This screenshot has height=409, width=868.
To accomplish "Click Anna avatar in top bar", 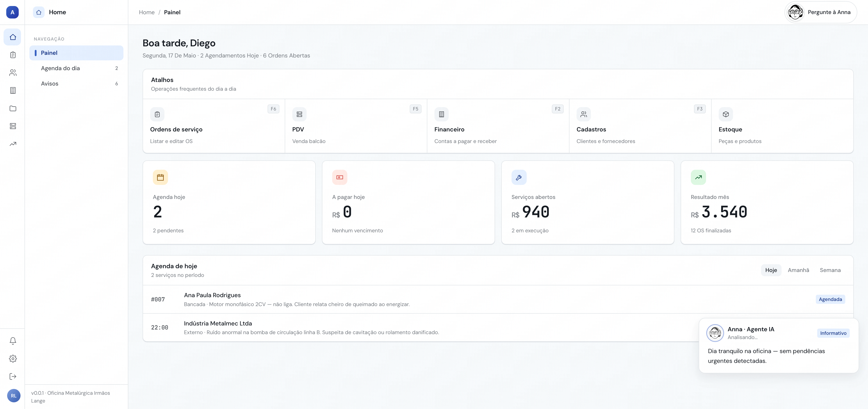I will click(796, 12).
